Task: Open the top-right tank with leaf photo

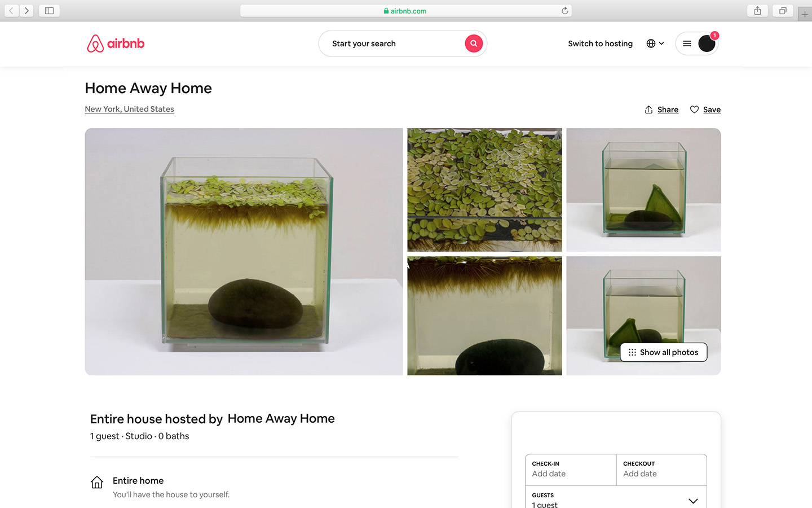Action: click(x=643, y=190)
